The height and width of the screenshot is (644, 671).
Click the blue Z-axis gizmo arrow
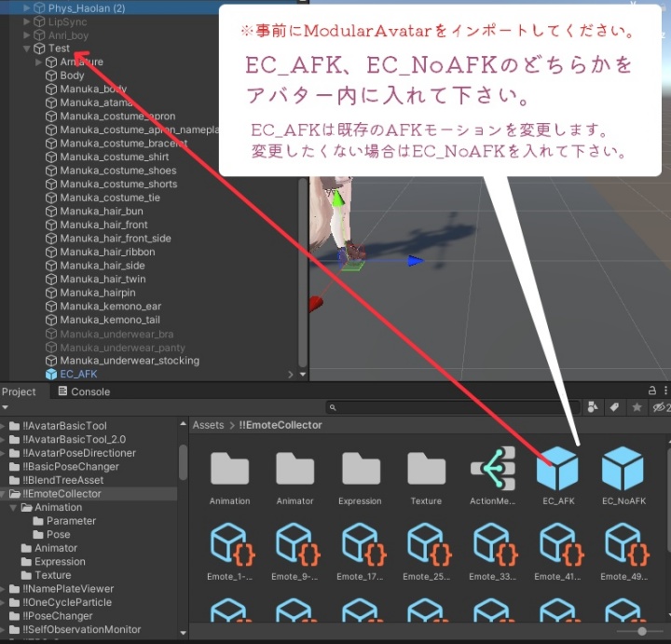[415, 261]
